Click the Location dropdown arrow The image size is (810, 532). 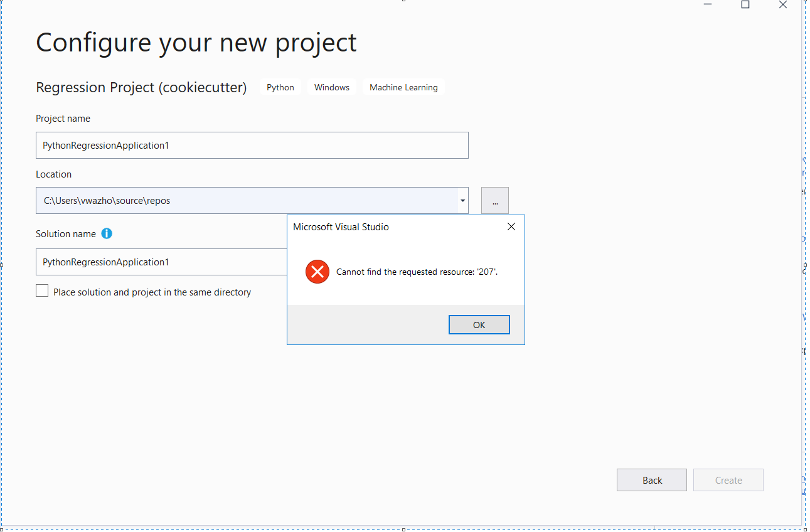[462, 200]
